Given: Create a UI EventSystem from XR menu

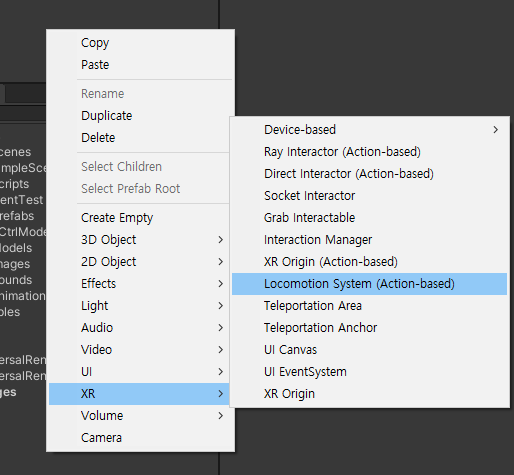Looking at the screenshot, I should pos(369,372).
